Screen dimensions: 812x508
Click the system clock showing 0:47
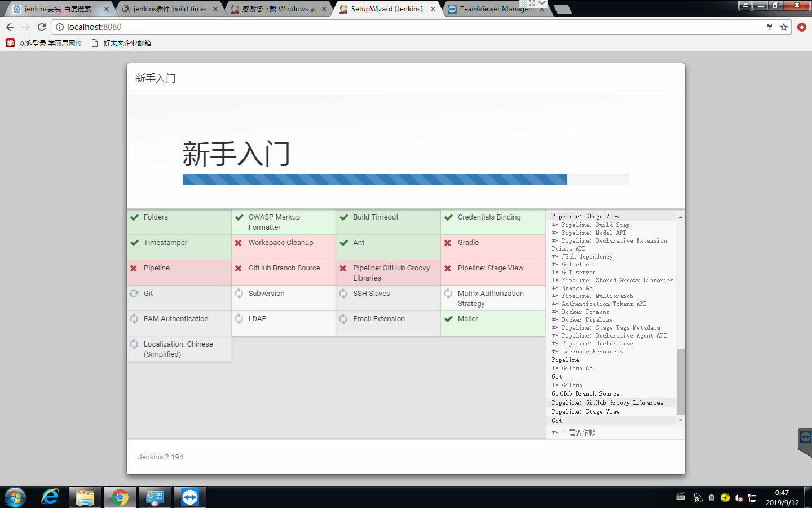pyautogui.click(x=782, y=493)
